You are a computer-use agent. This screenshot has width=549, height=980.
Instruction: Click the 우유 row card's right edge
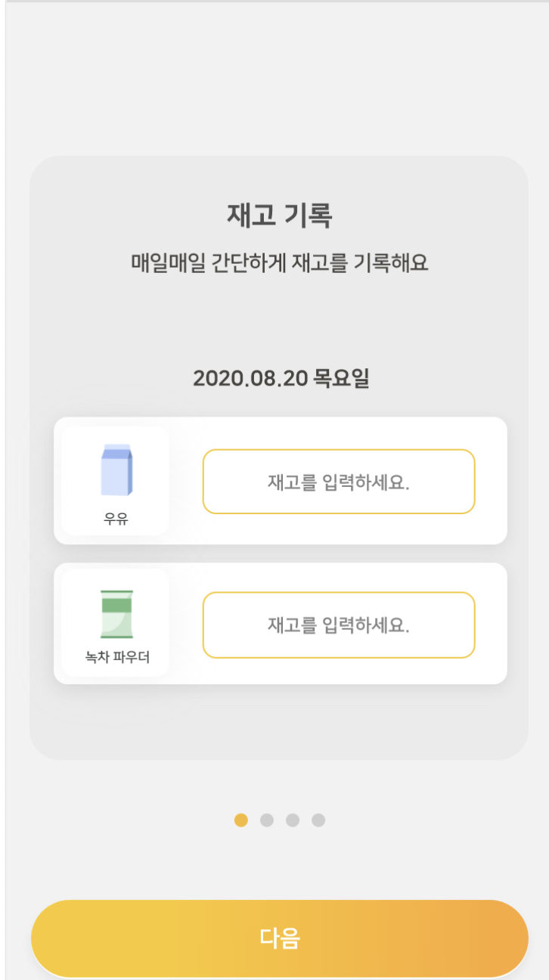pyautogui.click(x=492, y=481)
